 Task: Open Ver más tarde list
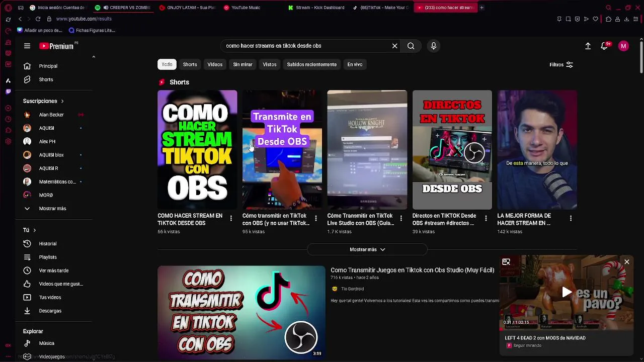[54, 270]
